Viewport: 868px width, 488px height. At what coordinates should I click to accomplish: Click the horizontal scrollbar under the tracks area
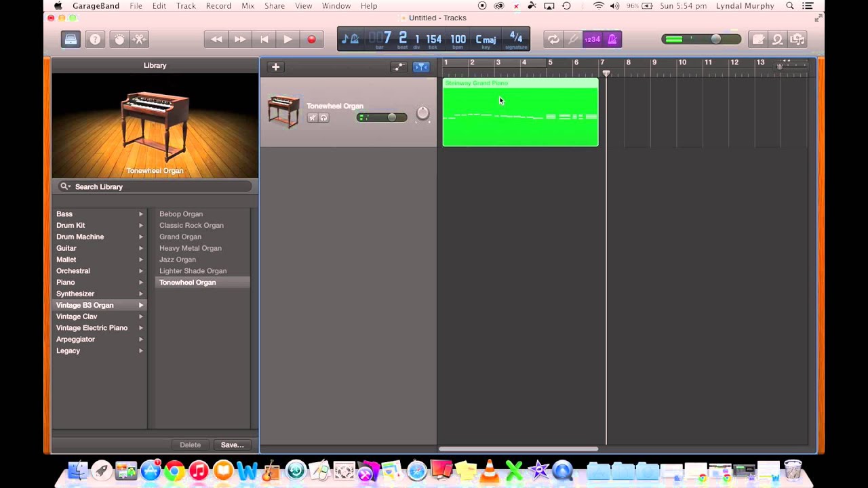coord(519,449)
